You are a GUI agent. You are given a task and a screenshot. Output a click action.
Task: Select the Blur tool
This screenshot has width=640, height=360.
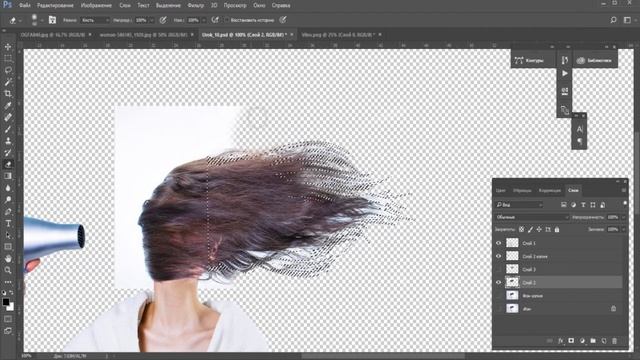click(8, 188)
